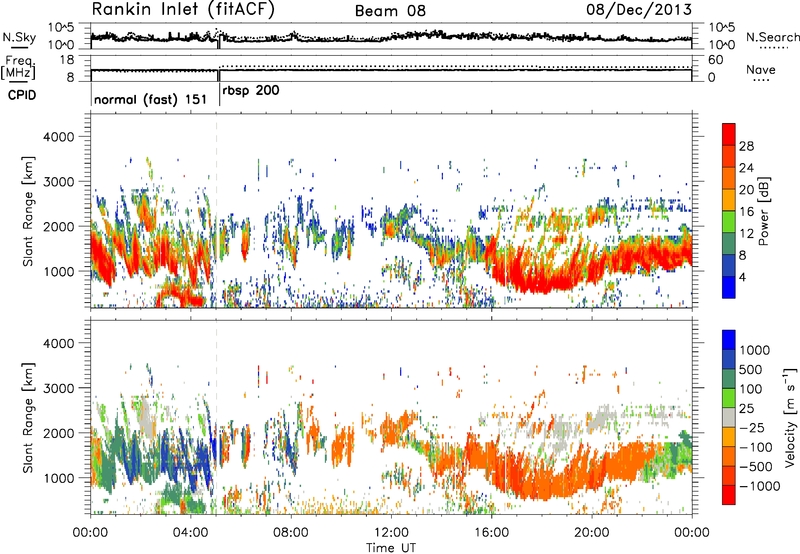Click the 'rbsp 200' mode label
This screenshot has height=554, width=800.
[x=251, y=91]
